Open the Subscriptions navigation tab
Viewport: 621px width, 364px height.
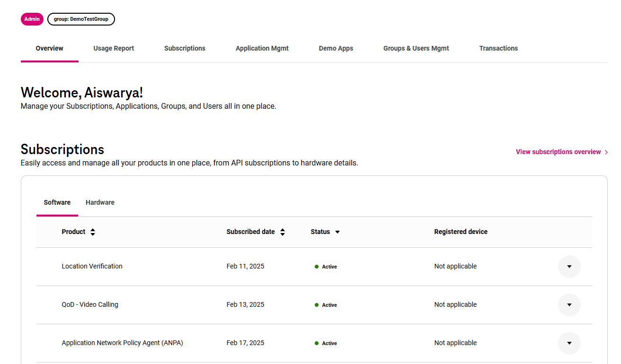coord(185,48)
